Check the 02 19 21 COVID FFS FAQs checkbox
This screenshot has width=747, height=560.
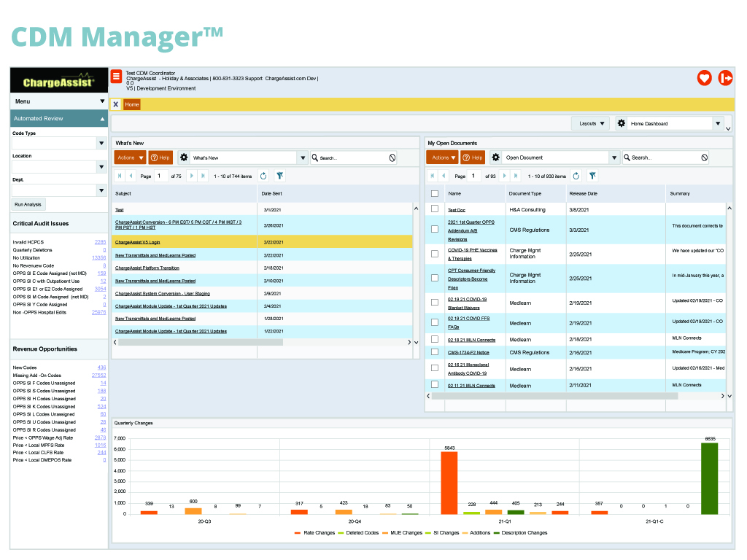coord(435,322)
